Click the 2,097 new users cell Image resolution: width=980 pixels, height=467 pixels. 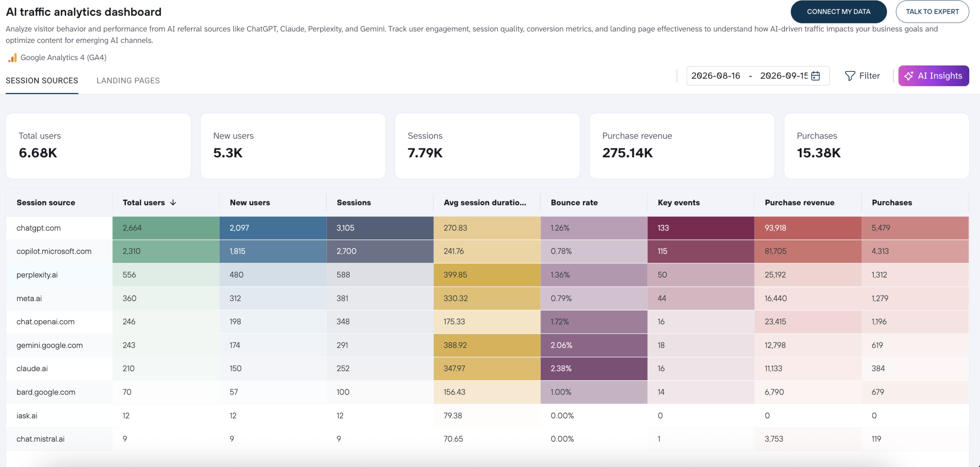[273, 228]
